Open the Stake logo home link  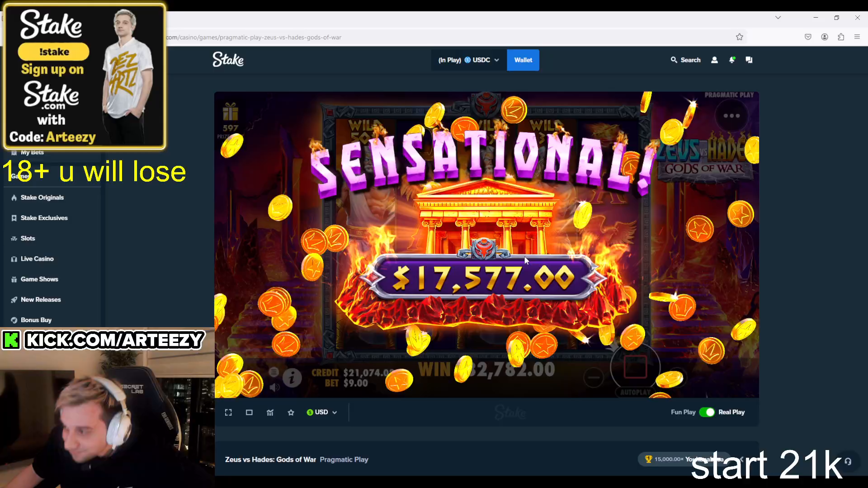(228, 60)
